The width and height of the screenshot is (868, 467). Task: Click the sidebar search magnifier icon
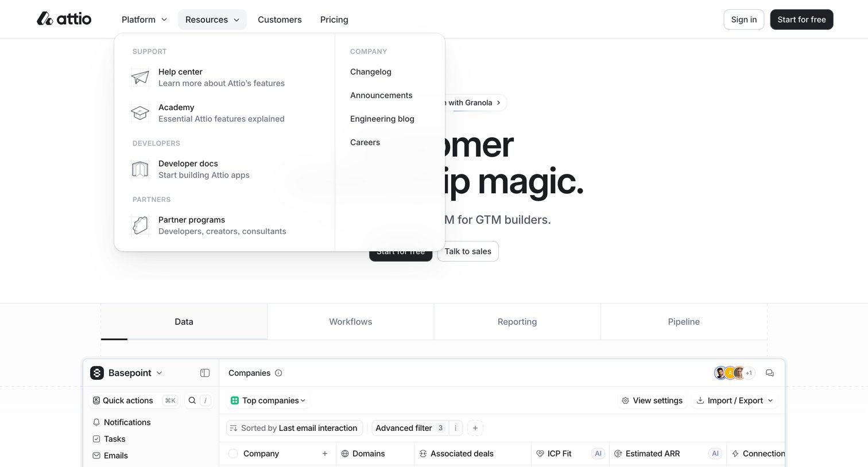coord(192,400)
